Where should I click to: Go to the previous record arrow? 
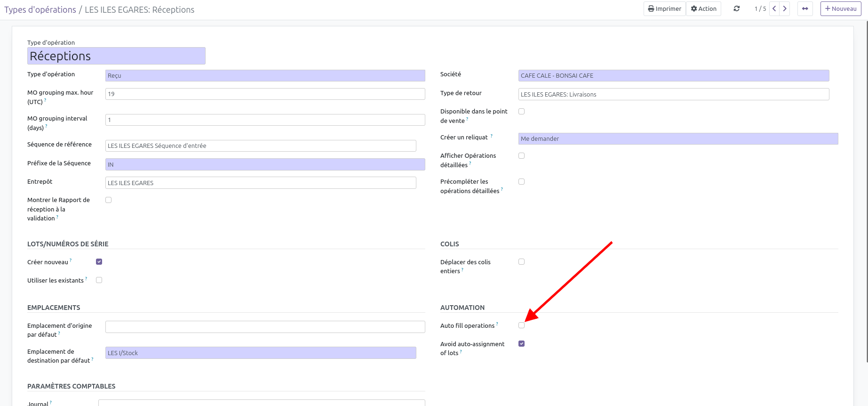tap(774, 9)
